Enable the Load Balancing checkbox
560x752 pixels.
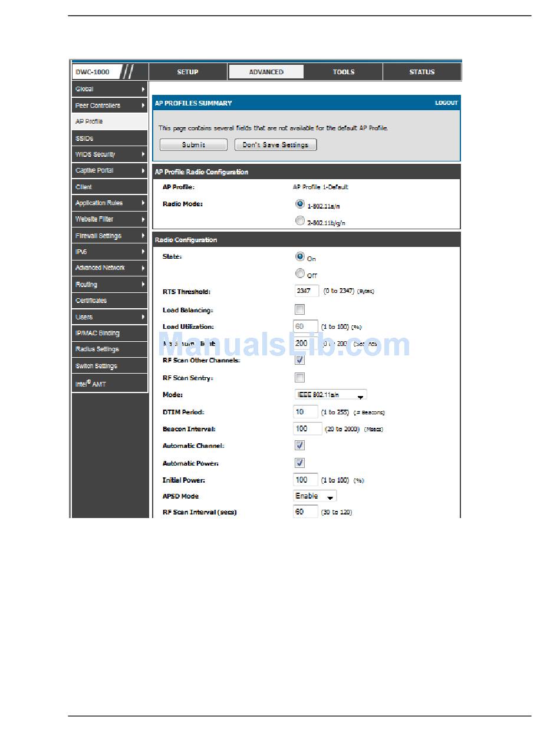pos(300,309)
